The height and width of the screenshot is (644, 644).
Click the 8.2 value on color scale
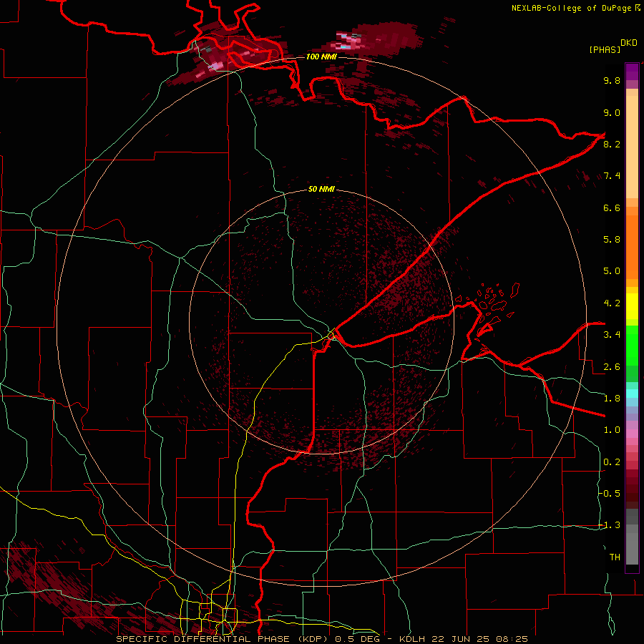click(x=612, y=144)
